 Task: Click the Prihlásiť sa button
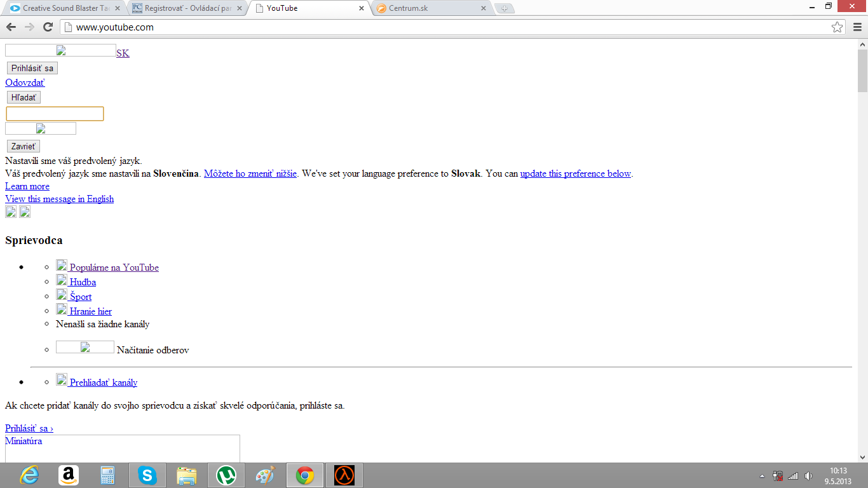[x=32, y=68]
